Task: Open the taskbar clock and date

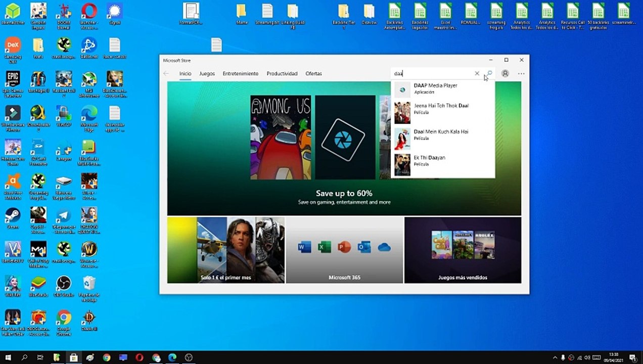Action: tap(614, 357)
